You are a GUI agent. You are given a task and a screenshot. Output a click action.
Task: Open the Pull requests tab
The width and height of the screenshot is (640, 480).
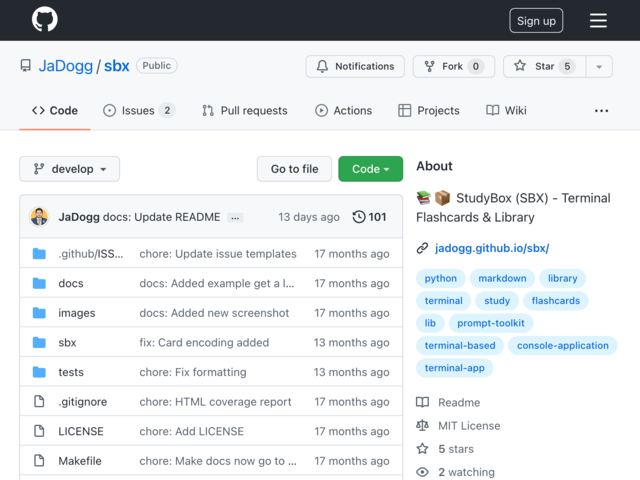pyautogui.click(x=244, y=111)
